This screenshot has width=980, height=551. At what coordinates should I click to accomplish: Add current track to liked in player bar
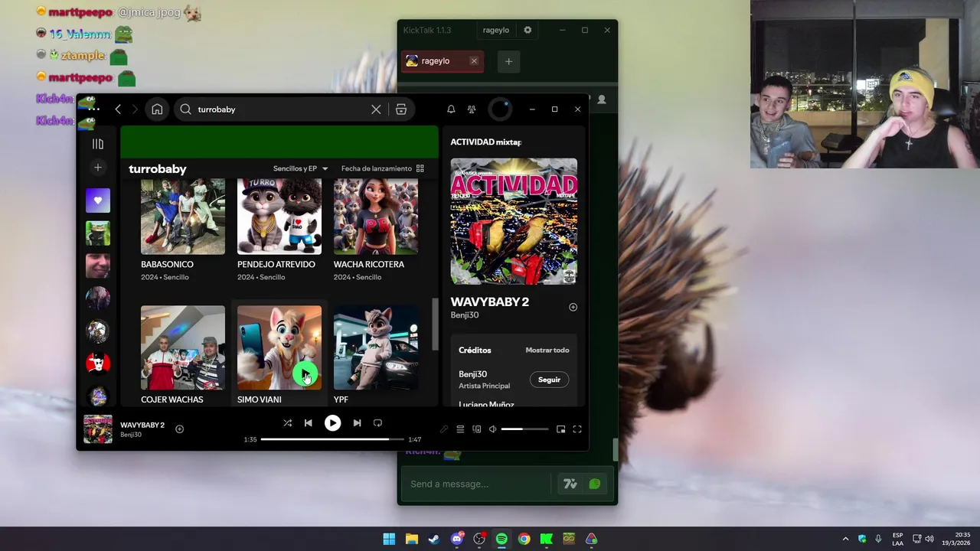pyautogui.click(x=179, y=429)
